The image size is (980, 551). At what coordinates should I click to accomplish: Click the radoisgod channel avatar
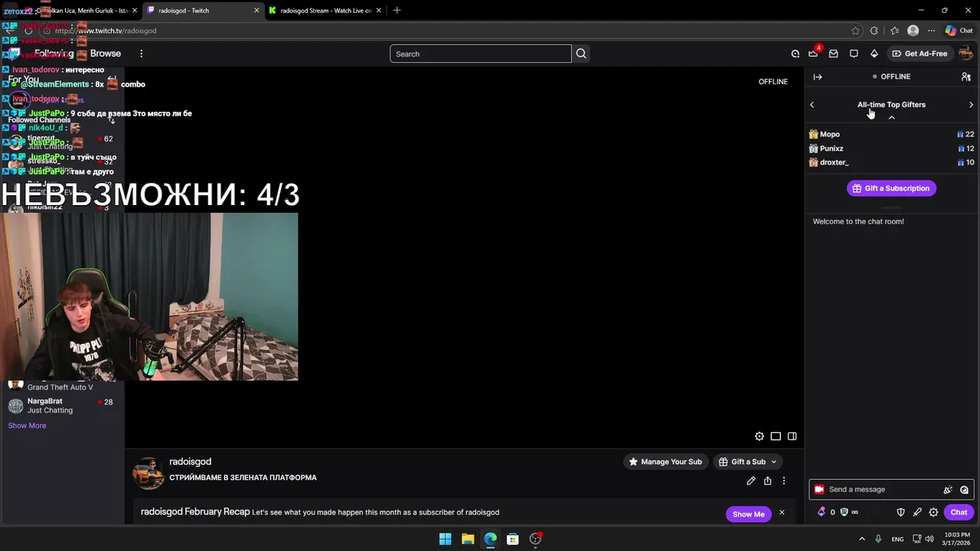[x=149, y=473]
